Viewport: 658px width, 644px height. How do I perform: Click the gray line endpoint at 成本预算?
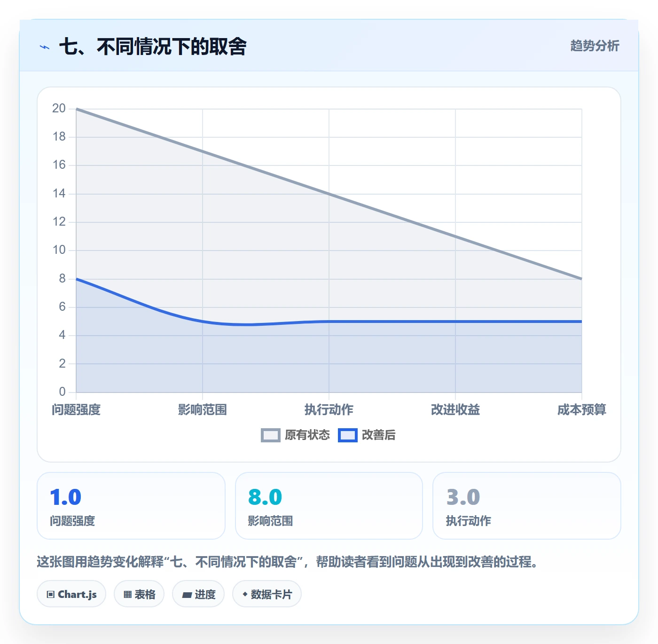point(581,279)
